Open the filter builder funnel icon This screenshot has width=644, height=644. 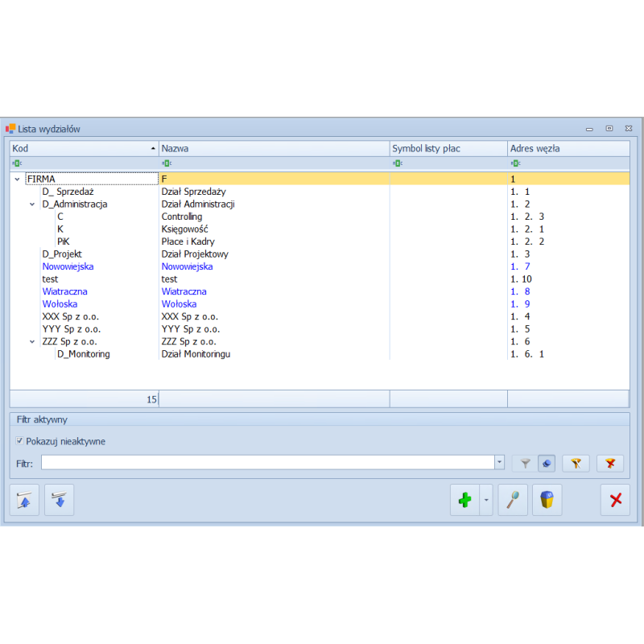coord(576,463)
